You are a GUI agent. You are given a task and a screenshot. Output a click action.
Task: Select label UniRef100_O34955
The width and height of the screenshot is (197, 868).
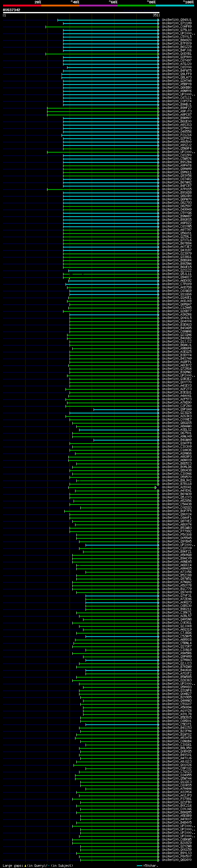pos(177,775)
